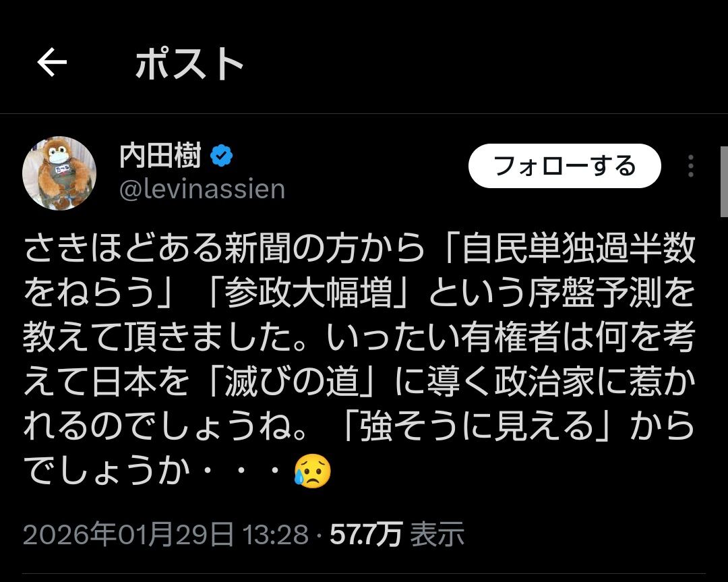This screenshot has width=728, height=582.
Task: Click the crying face emoji
Action: point(313,471)
